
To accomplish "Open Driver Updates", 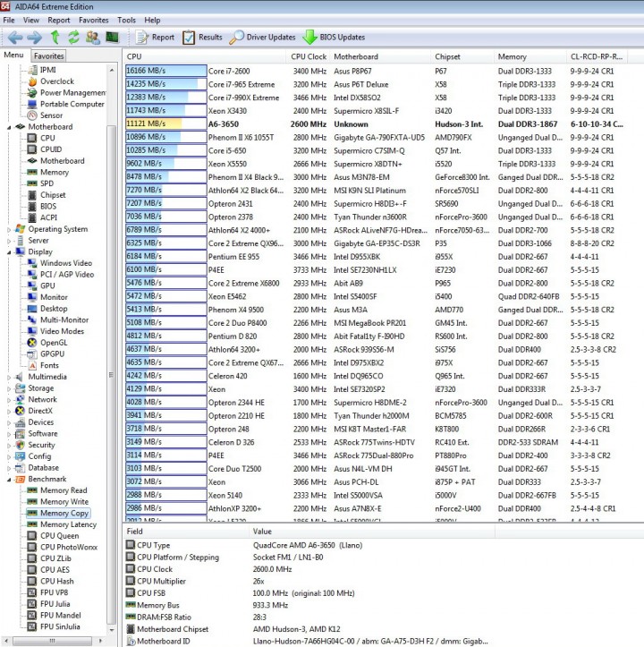I will point(262,38).
